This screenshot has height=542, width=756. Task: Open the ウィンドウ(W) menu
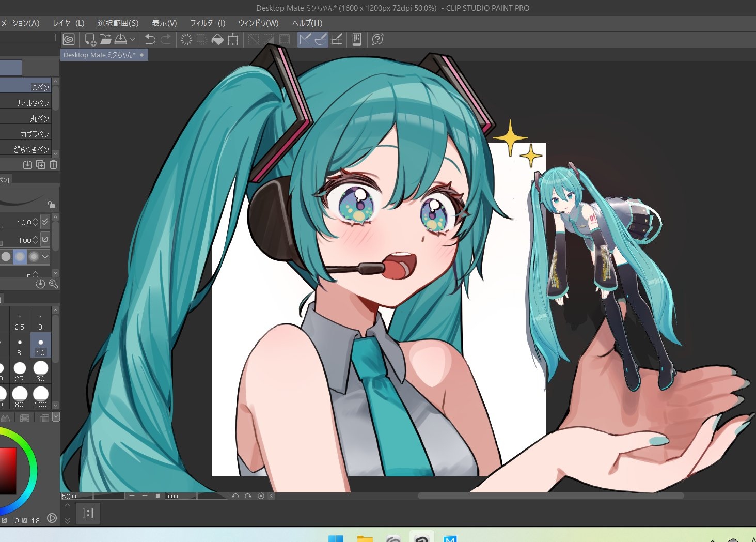coord(258,23)
